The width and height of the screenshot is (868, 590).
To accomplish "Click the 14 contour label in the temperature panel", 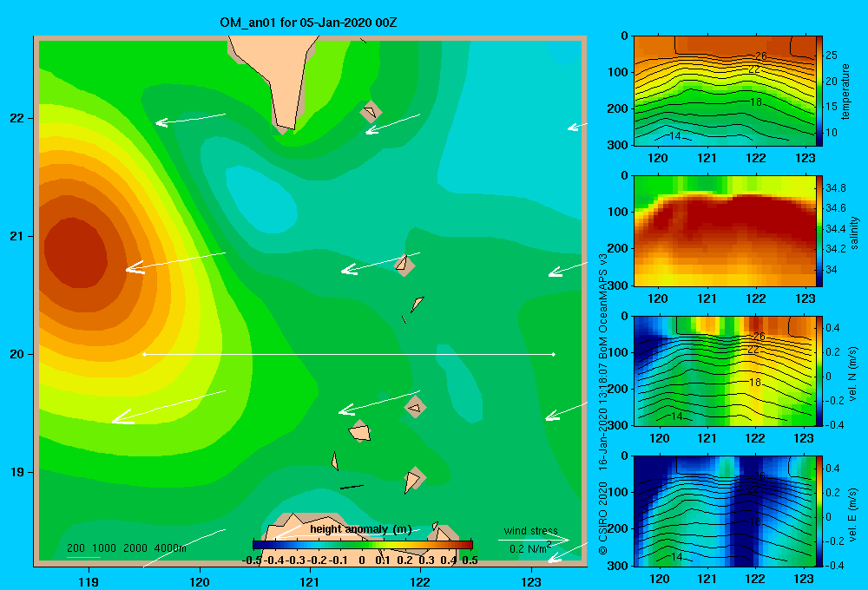I will pyautogui.click(x=674, y=136).
